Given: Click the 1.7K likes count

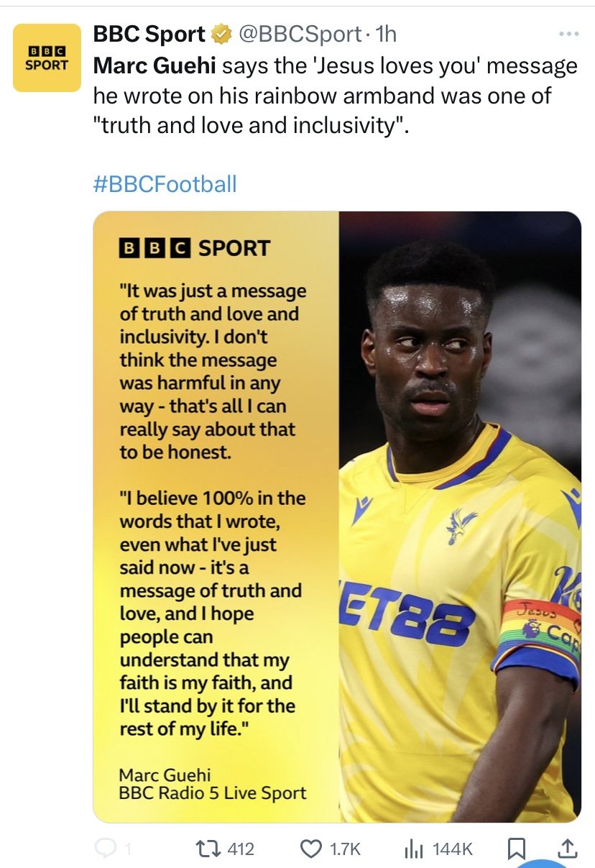Looking at the screenshot, I should 344,849.
